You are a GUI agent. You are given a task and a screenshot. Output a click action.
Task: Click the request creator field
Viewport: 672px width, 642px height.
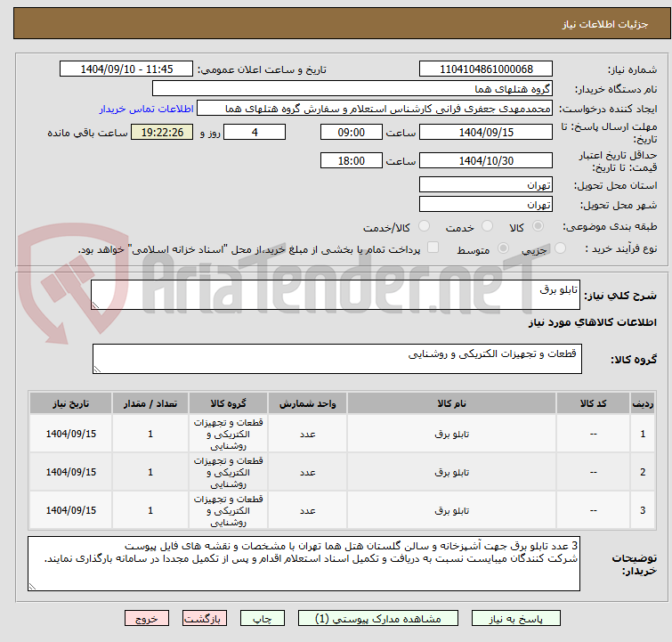coord(375,108)
